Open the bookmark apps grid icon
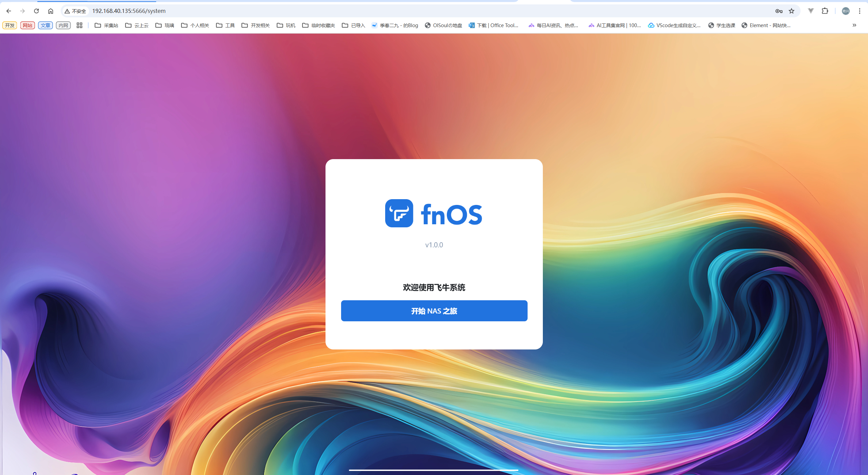Viewport: 868px width, 475px height. (x=79, y=25)
